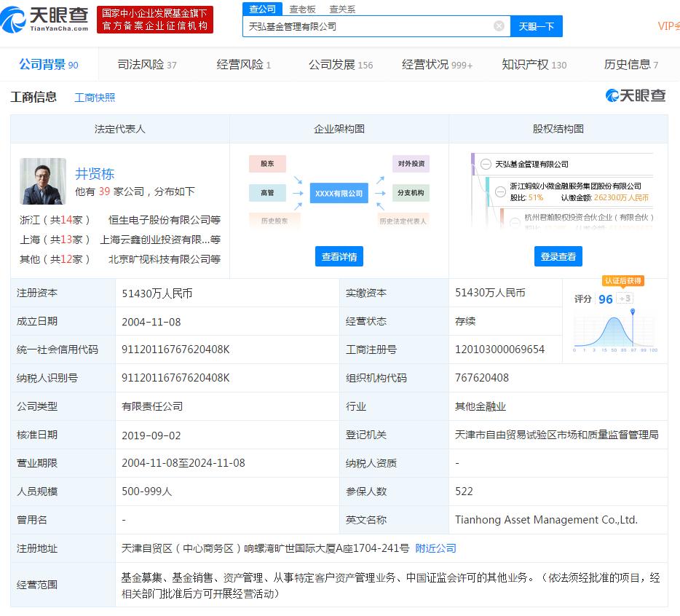Viewport: 680px width, 616px height.
Task: Click the 分支机构 box in structure diagram
Action: (411, 193)
